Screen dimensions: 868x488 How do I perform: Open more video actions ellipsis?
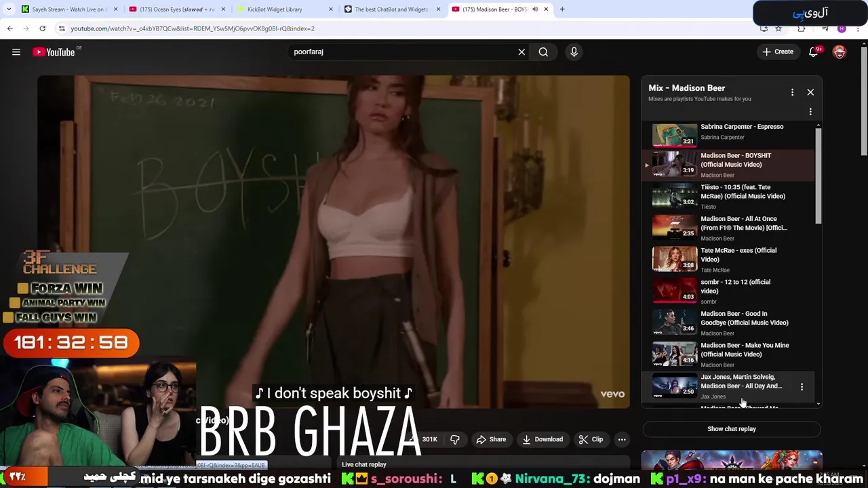click(622, 439)
